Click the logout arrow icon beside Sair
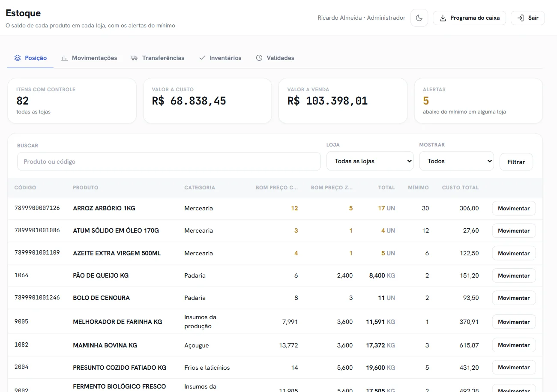Image resolution: width=557 pixels, height=392 pixels. [521, 18]
